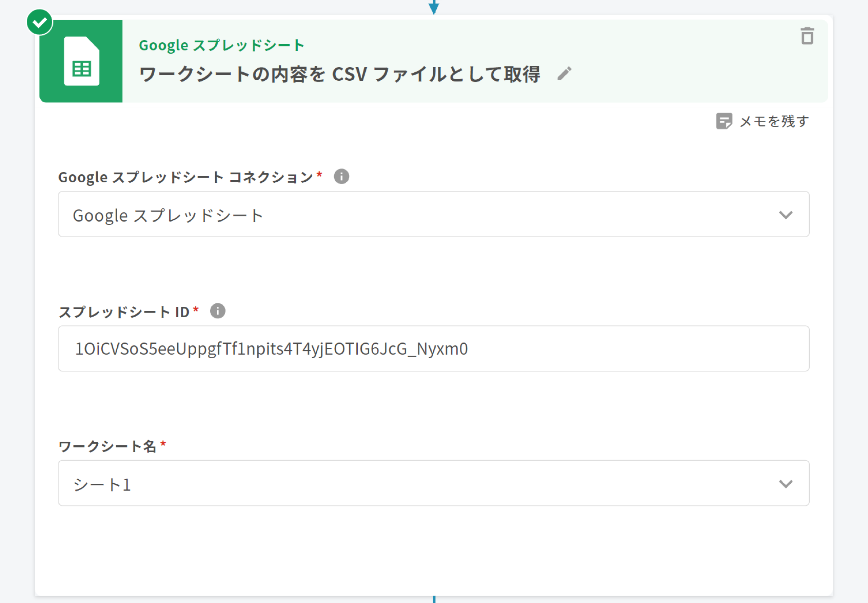The height and width of the screenshot is (603, 868).
Task: Click the memo note icon
Action: point(724,121)
